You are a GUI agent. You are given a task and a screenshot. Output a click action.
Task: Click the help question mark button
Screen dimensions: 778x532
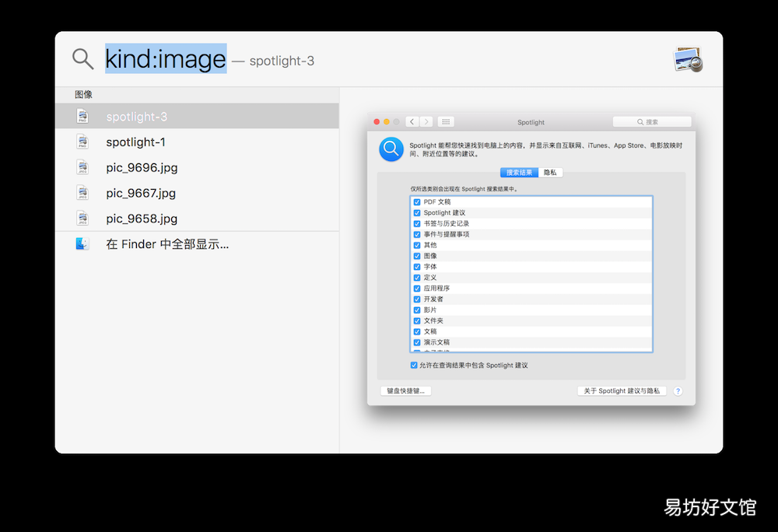(678, 391)
